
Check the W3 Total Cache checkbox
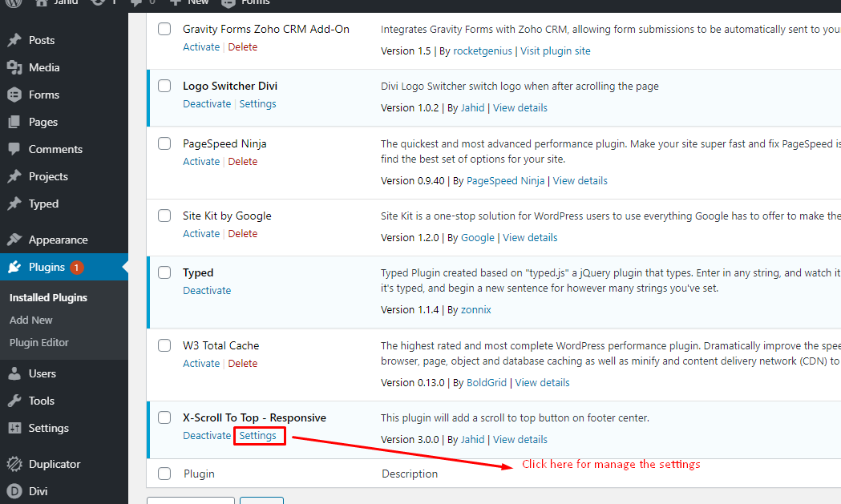[164, 345]
